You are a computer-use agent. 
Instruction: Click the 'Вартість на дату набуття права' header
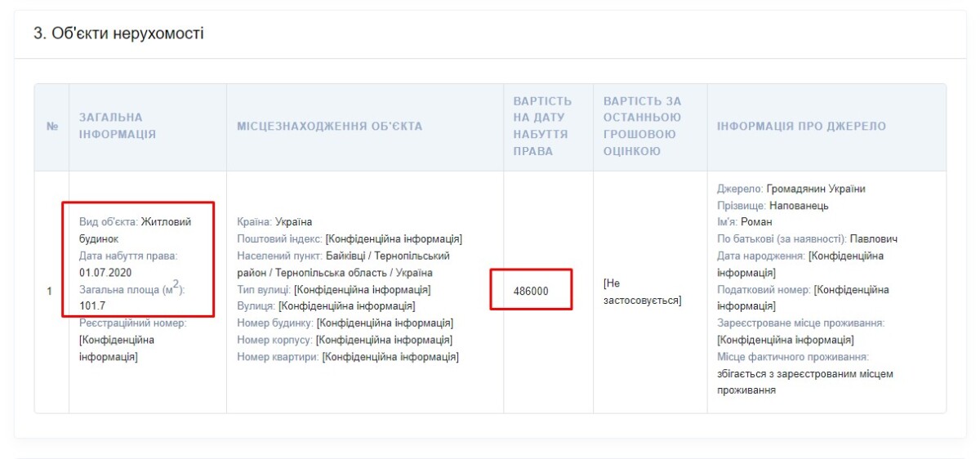click(x=543, y=127)
